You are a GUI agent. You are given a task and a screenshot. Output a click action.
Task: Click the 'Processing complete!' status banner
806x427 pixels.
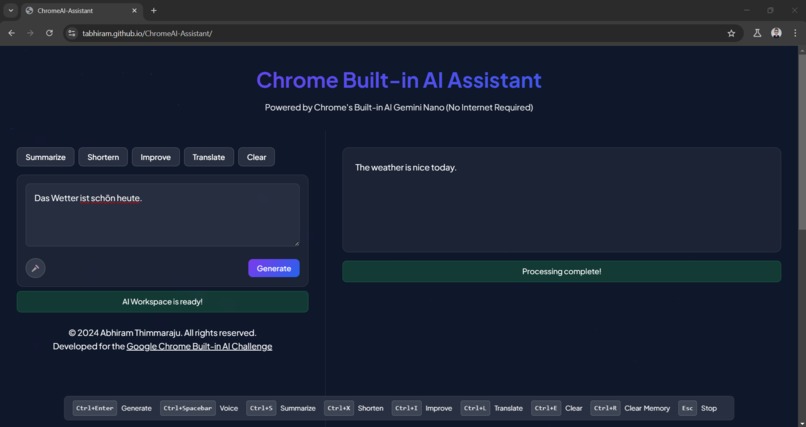(x=562, y=271)
